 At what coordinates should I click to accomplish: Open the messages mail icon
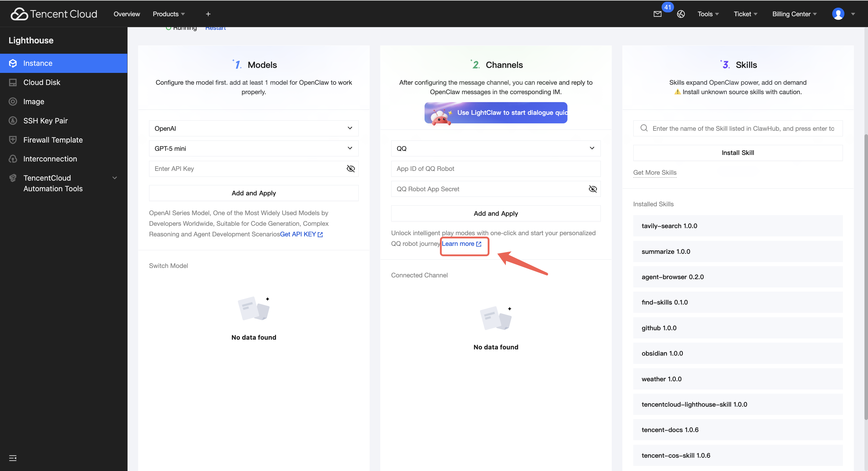point(657,14)
